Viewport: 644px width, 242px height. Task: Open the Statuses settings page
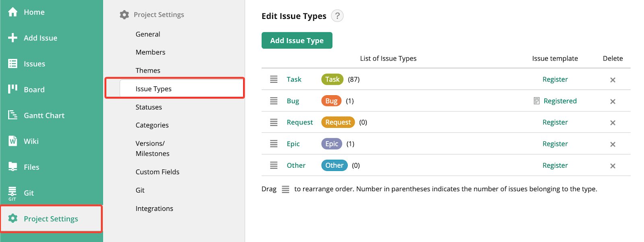click(x=149, y=107)
